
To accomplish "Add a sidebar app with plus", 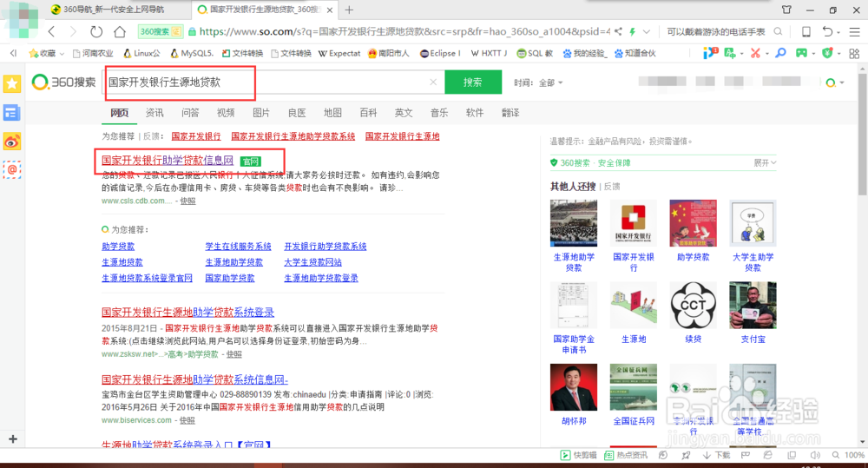I will coord(13,438).
